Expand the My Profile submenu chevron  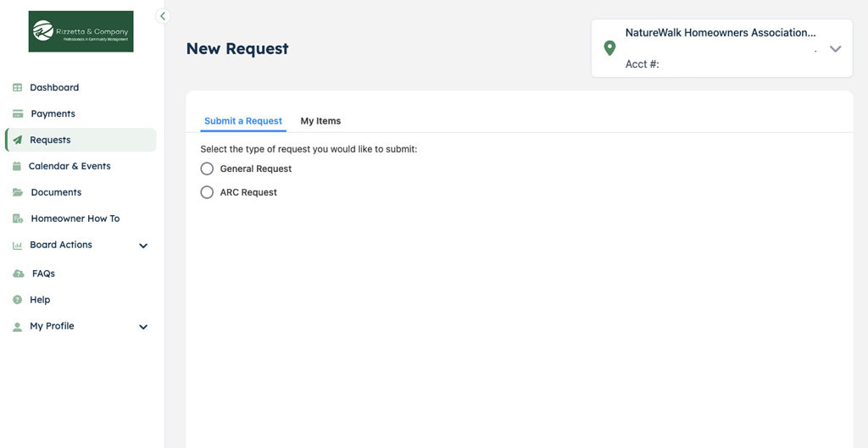143,327
